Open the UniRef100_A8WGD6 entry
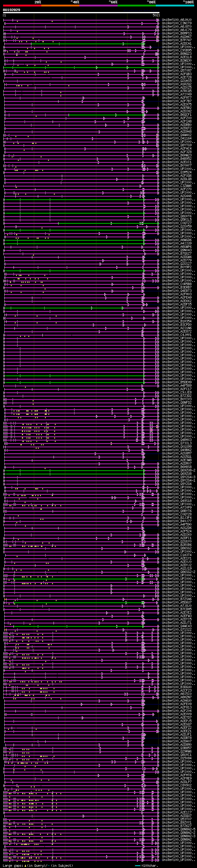Image resolution: width=197 pixels, height=868 pixels. point(177,240)
